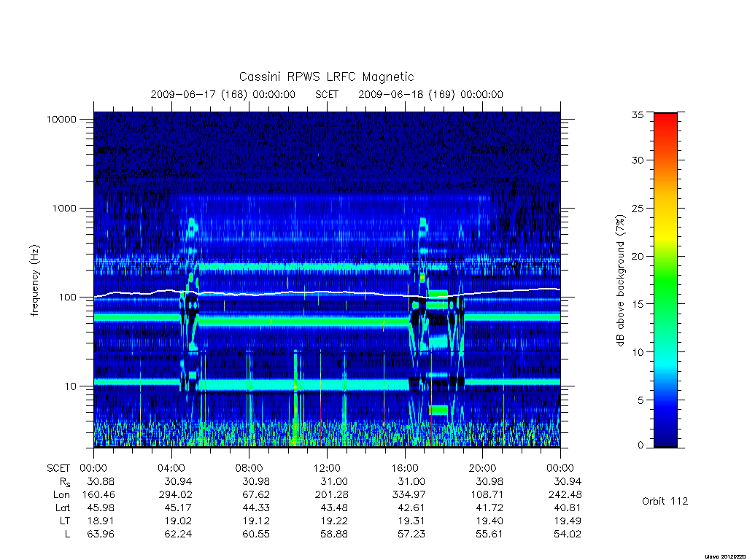Click the 'Lon' row label
This screenshot has height=560, width=747.
[61, 495]
